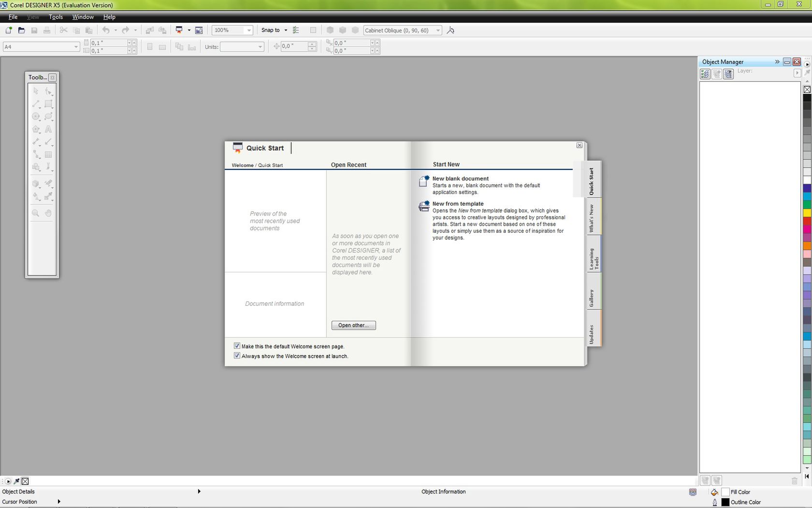Select the no-color X swatch atop palette
The width and height of the screenshot is (812, 508).
tap(807, 90)
